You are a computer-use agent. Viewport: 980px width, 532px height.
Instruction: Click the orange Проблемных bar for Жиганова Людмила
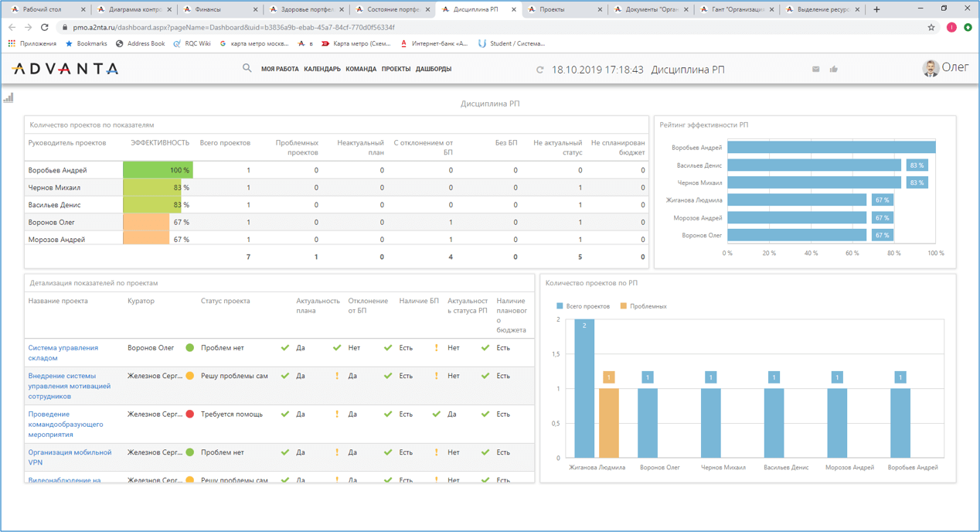click(609, 423)
